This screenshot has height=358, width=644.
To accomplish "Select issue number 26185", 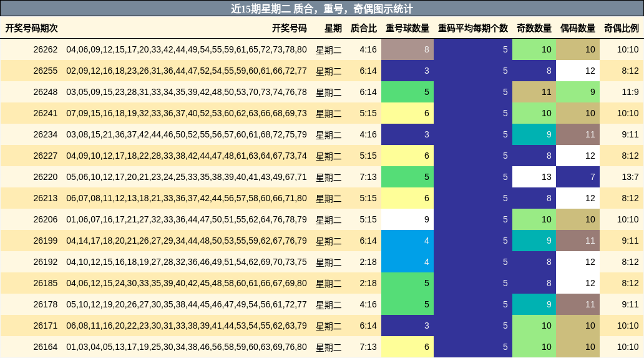I will coord(46,283).
